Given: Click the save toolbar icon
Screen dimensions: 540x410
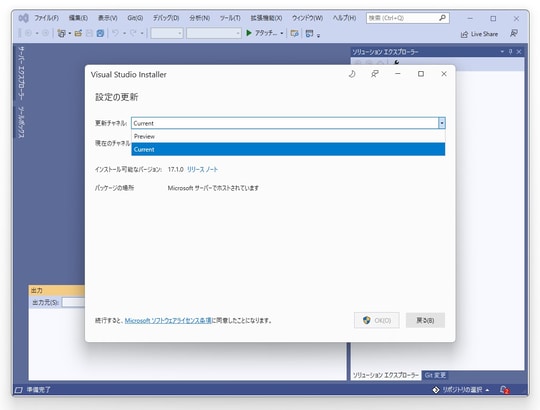Looking at the screenshot, I should 89,33.
